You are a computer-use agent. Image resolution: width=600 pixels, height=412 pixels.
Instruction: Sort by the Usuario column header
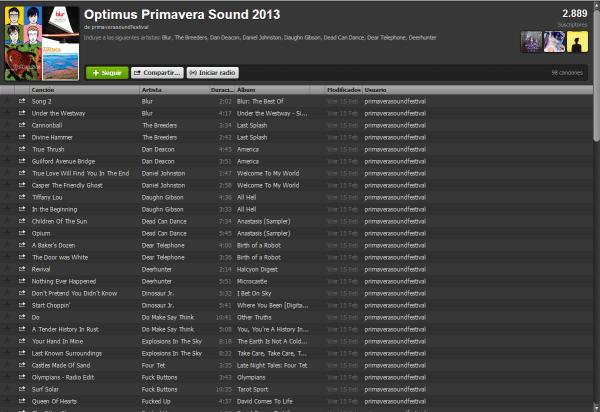[478, 90]
